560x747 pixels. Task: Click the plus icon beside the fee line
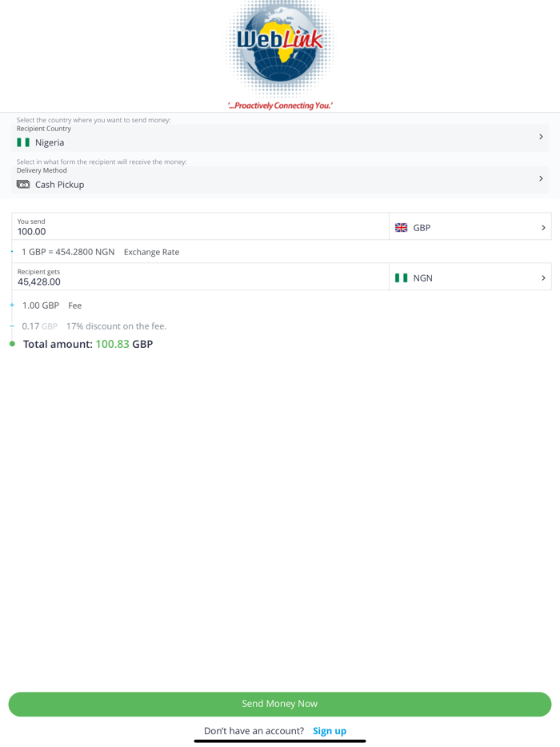tap(11, 305)
